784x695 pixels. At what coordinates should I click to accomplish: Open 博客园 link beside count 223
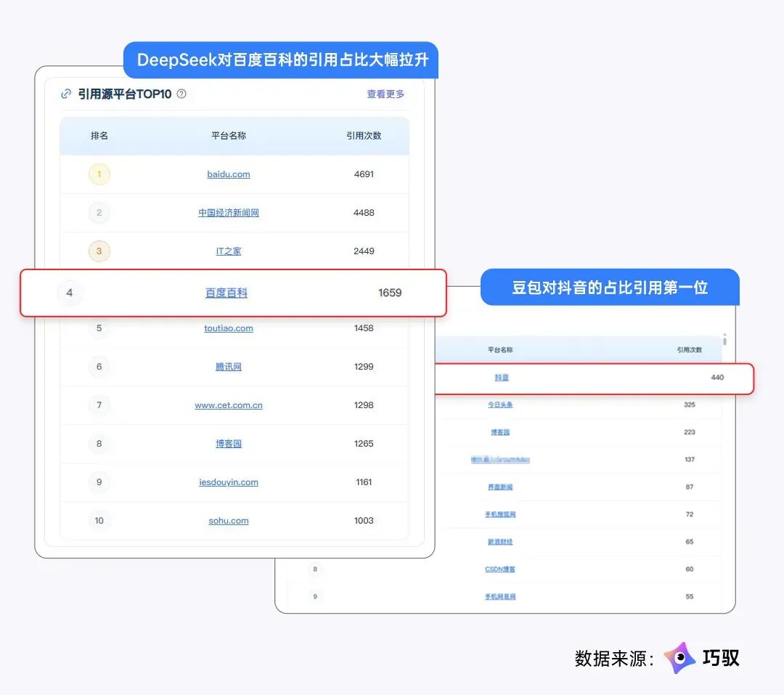coord(500,432)
